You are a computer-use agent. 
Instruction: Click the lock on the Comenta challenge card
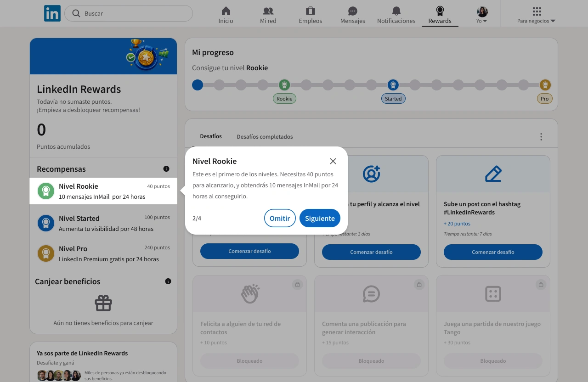pyautogui.click(x=419, y=285)
